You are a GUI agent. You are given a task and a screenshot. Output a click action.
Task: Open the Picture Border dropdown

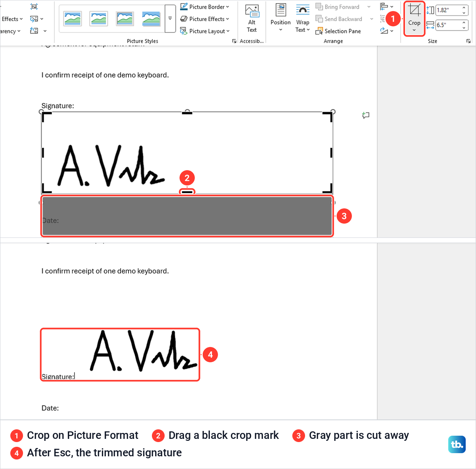205,7
